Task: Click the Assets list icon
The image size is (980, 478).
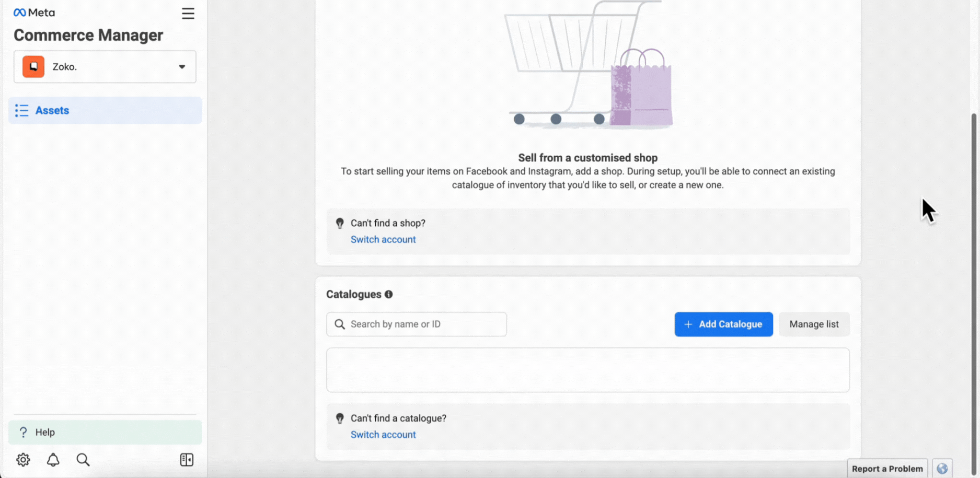Action: pos(22,110)
